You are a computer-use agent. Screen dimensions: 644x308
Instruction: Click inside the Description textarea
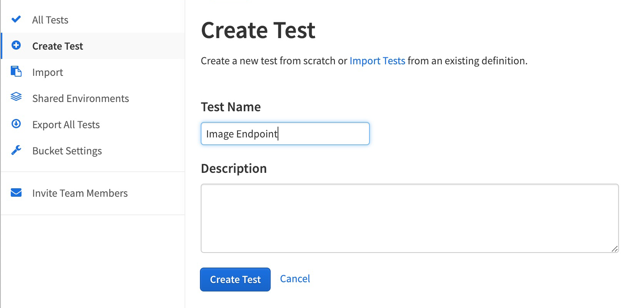tap(410, 218)
